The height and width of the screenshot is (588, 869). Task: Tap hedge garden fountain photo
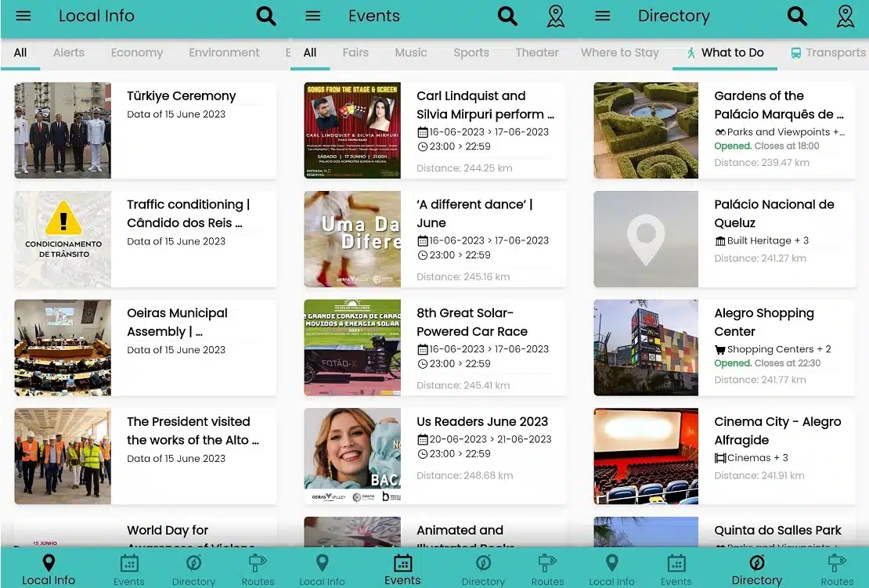646,130
